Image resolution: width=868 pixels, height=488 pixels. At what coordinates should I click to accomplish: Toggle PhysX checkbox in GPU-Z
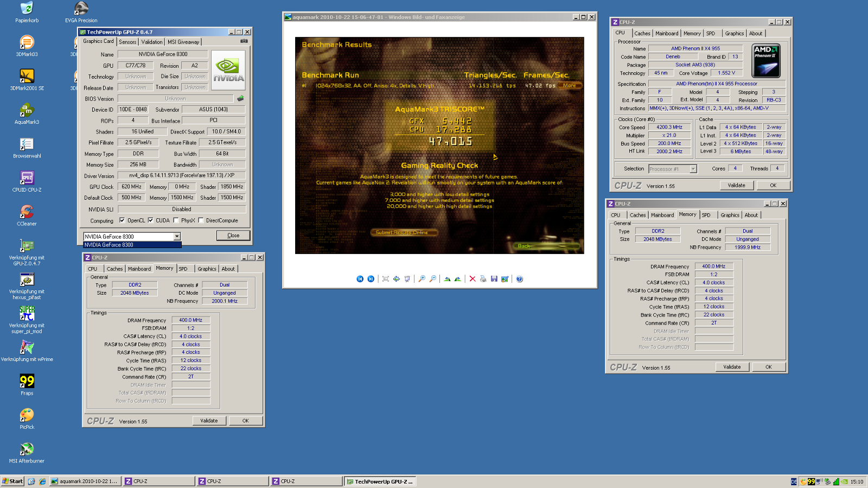pyautogui.click(x=176, y=220)
